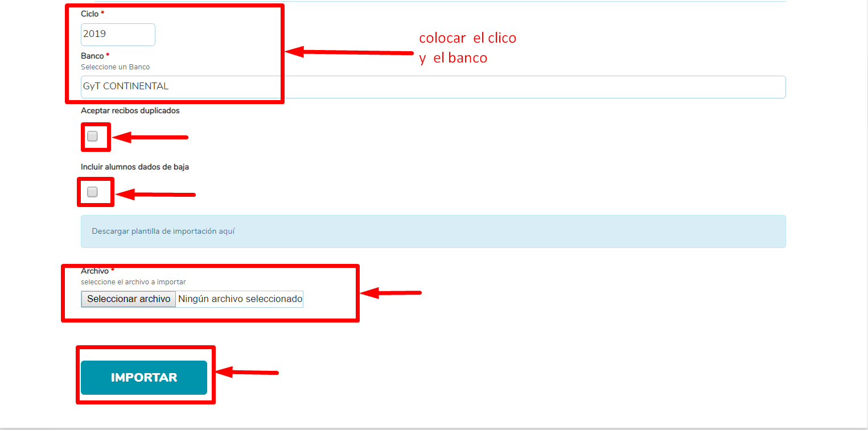Open the Banco selector showing GyT CONTINENTAL
868x430 pixels.
coord(433,86)
